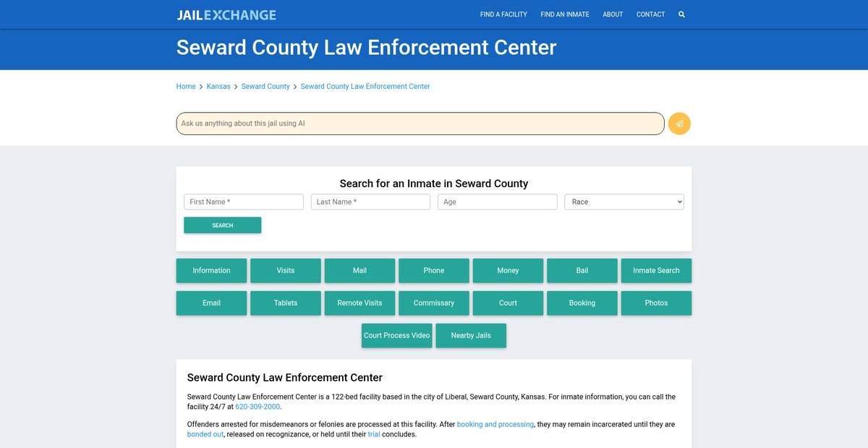Viewport: 868px width, 448px height.
Task: Click the Ask AI question text box
Action: (420, 124)
